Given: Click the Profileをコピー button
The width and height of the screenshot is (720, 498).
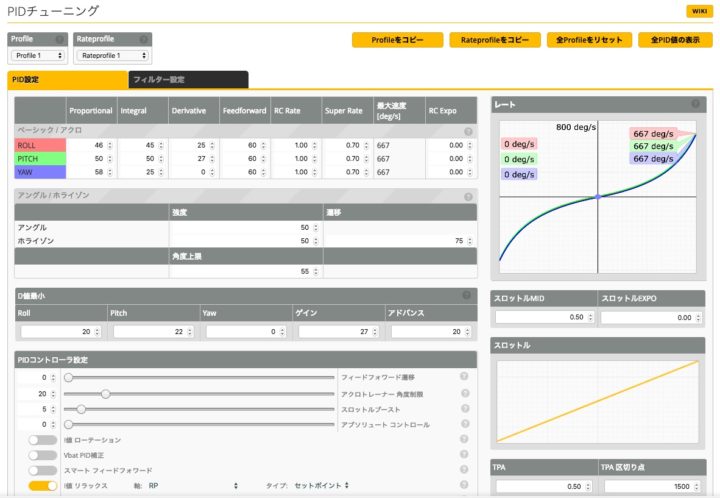Looking at the screenshot, I should click(397, 41).
